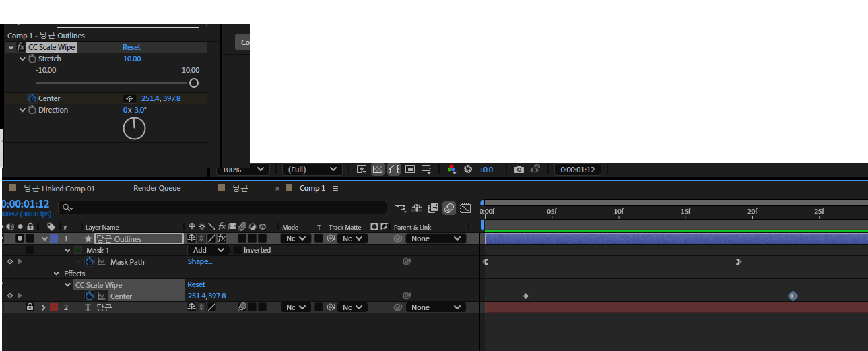Screen dimensions: 868x351
Task: Check the Inverted box for Mask 1
Action: click(238, 250)
